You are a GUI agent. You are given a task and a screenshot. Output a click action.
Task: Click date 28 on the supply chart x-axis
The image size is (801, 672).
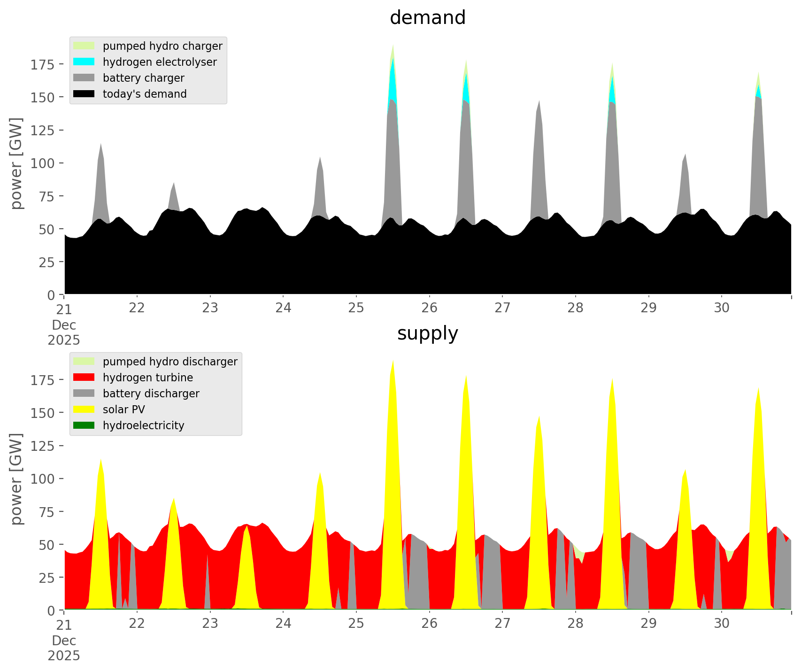pos(576,624)
